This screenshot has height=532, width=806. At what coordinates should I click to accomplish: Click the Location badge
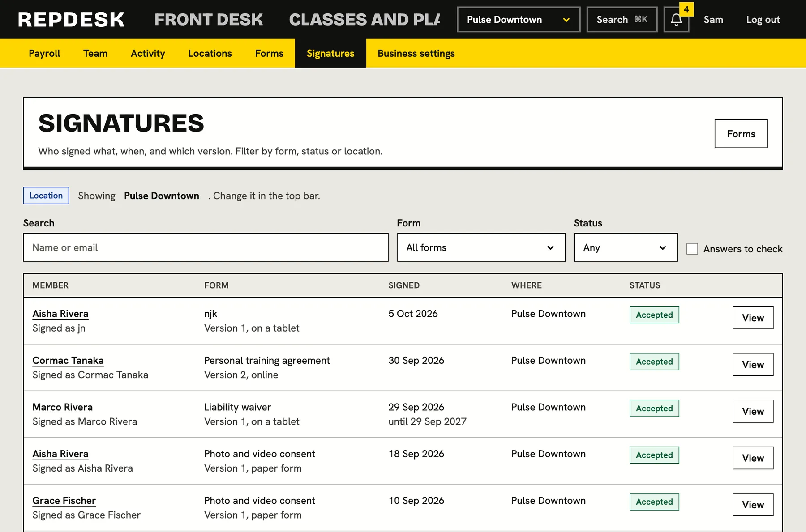click(x=46, y=196)
